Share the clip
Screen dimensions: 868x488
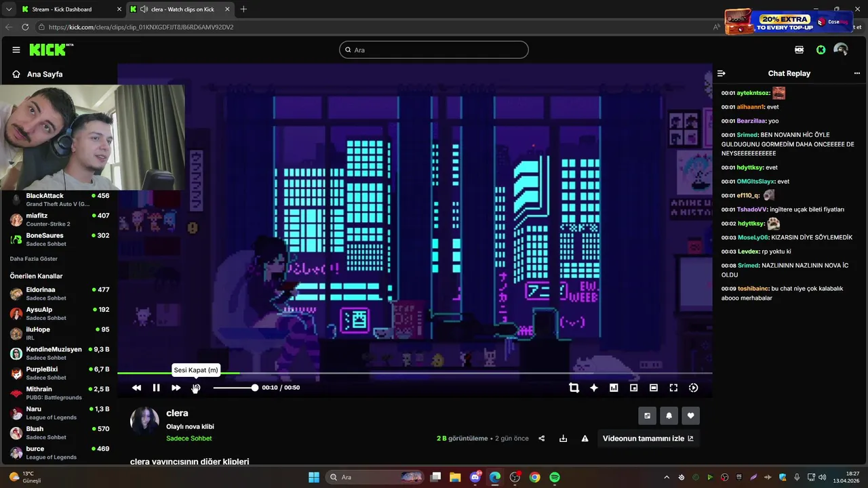(x=541, y=439)
